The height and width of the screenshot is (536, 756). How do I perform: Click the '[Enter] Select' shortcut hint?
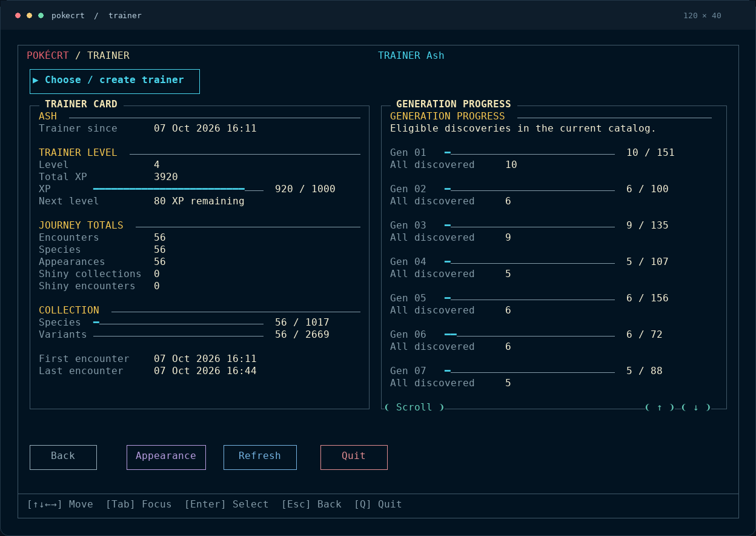click(x=227, y=504)
